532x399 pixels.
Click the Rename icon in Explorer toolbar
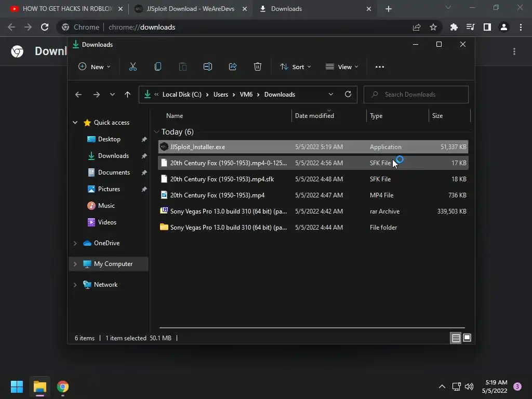coord(208,67)
